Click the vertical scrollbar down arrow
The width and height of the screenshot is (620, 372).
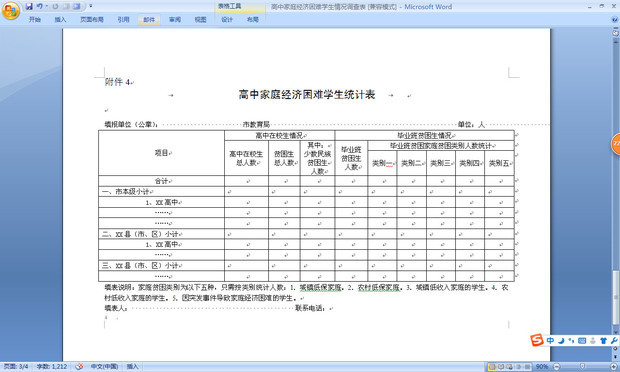[615, 332]
